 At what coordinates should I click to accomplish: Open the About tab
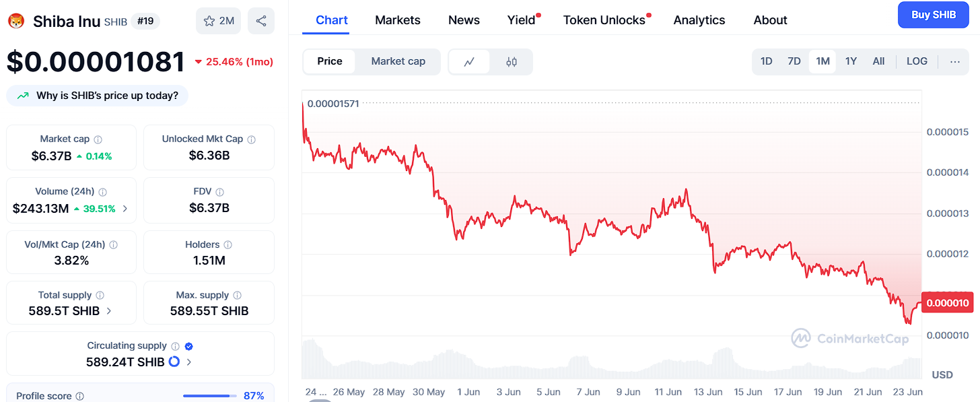(771, 20)
